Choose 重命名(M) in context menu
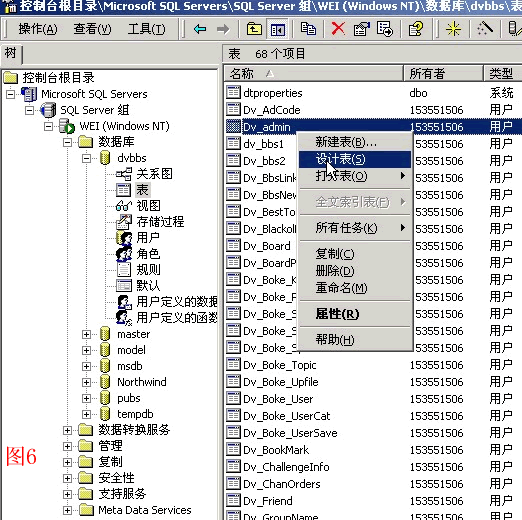The image size is (522, 520). 355,288
